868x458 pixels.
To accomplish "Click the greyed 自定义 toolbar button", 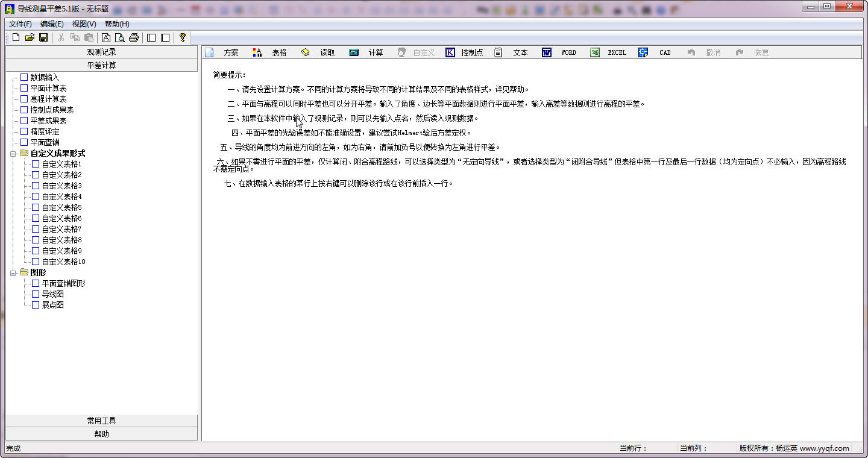I will pos(416,52).
